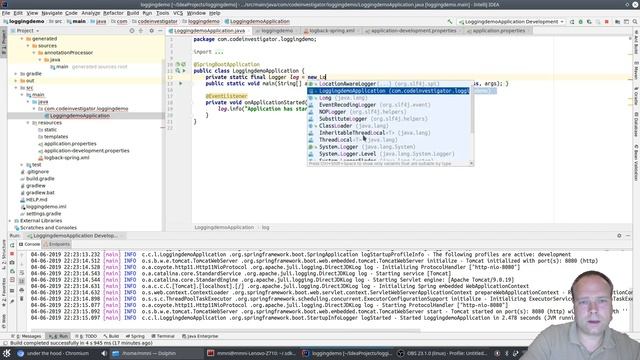Viewport: 640px width, 360px height.
Task: Stop the running application via red square
Action: [x=607, y=22]
